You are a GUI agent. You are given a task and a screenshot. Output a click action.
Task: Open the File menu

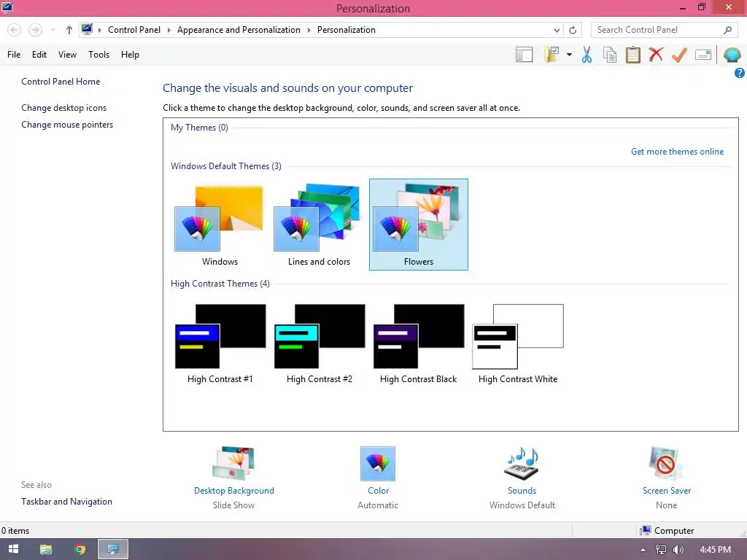pyautogui.click(x=14, y=55)
